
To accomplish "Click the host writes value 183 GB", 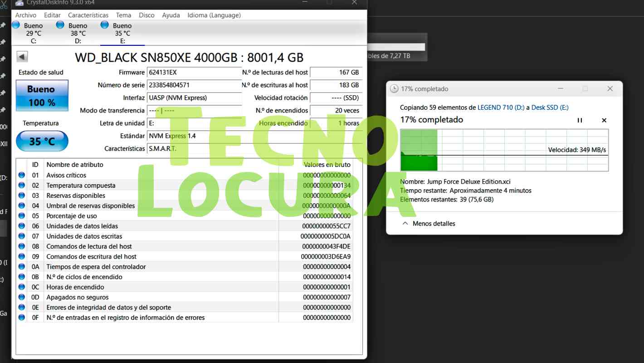I will tap(336, 85).
